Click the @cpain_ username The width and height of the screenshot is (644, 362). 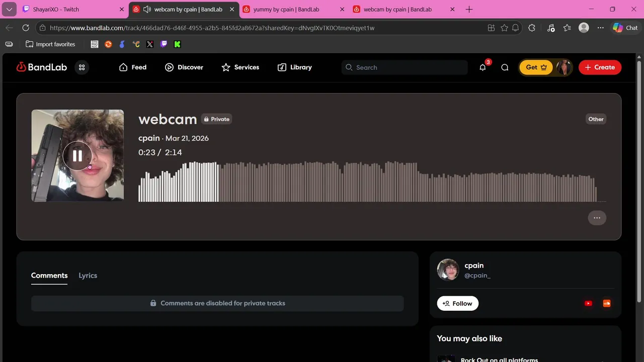pos(477,276)
